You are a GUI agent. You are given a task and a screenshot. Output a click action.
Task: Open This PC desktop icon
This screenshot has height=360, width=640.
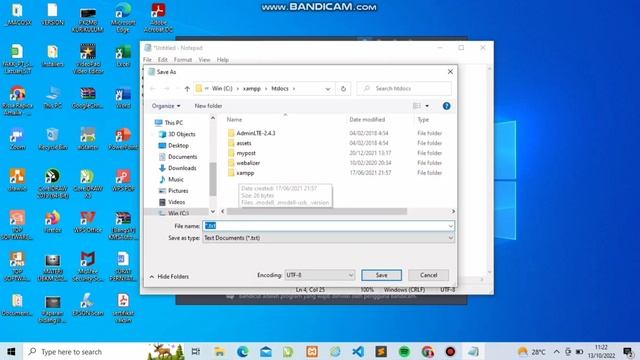pos(52,97)
